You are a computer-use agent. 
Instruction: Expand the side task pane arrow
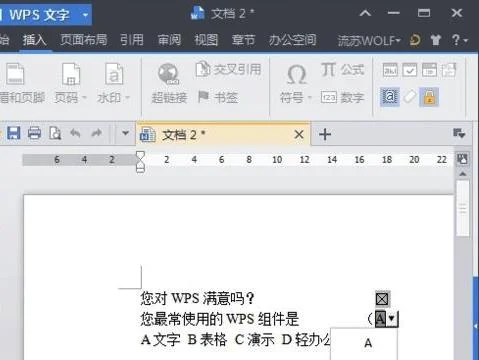(476, 326)
